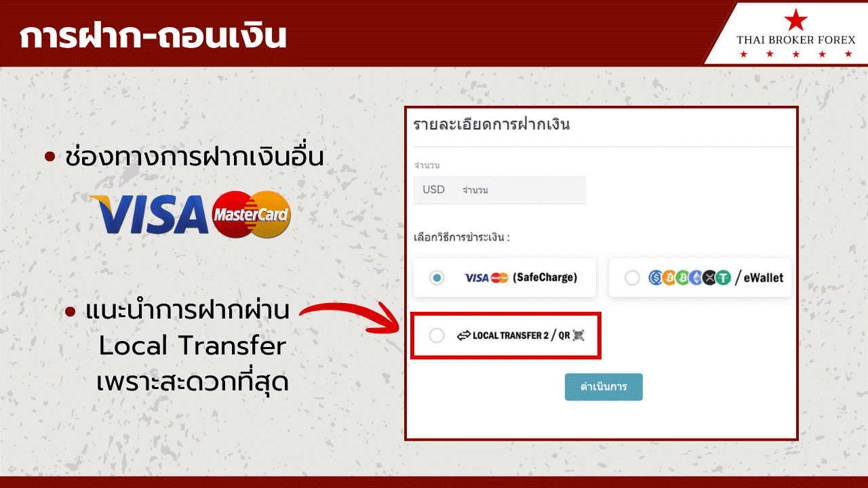Click the USD currency label in amount box

(x=434, y=190)
